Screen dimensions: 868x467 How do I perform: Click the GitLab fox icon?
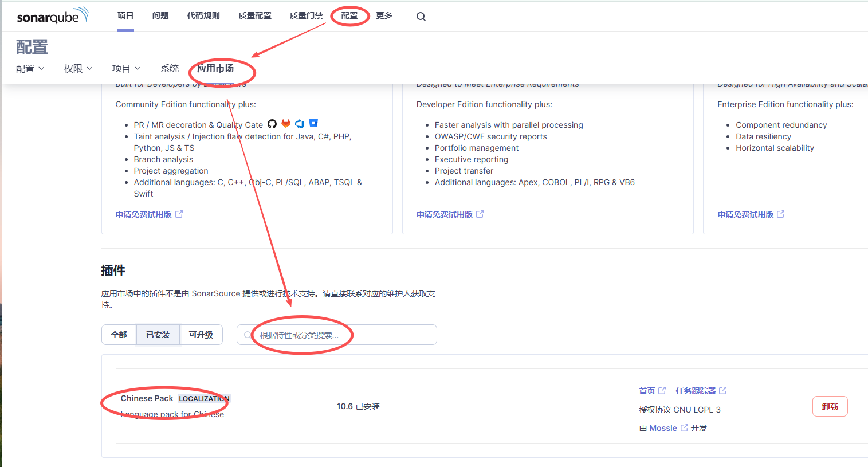pos(286,124)
